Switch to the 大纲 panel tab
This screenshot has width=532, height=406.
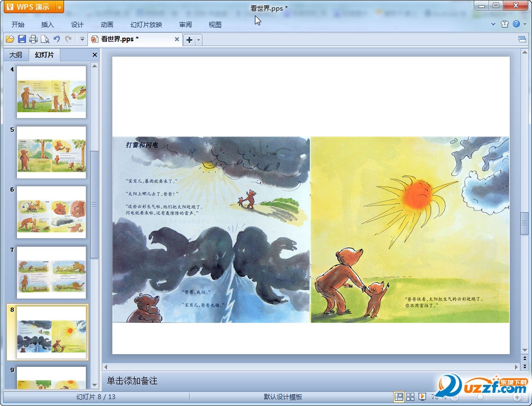[x=15, y=55]
